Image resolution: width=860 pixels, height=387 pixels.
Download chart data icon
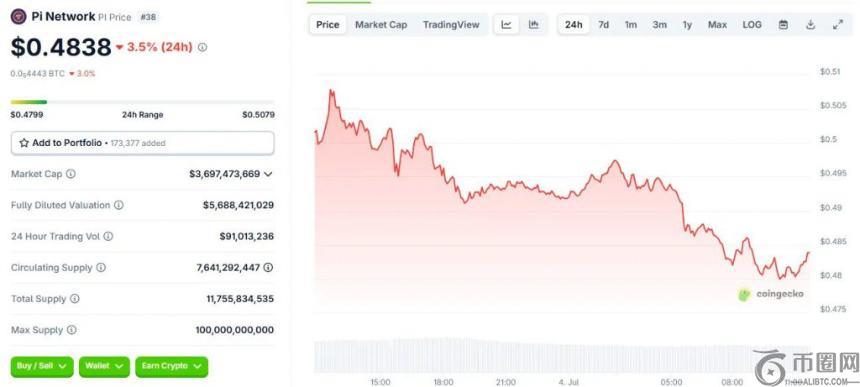811,25
